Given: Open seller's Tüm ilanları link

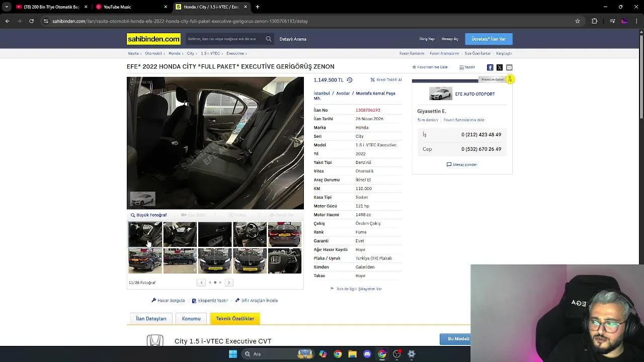Looking at the screenshot, I should tap(428, 120).
